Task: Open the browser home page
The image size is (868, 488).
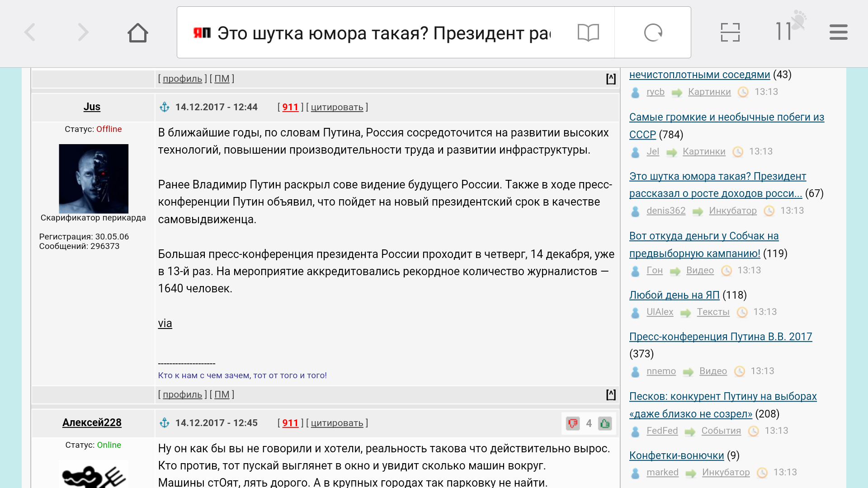Action: (138, 33)
